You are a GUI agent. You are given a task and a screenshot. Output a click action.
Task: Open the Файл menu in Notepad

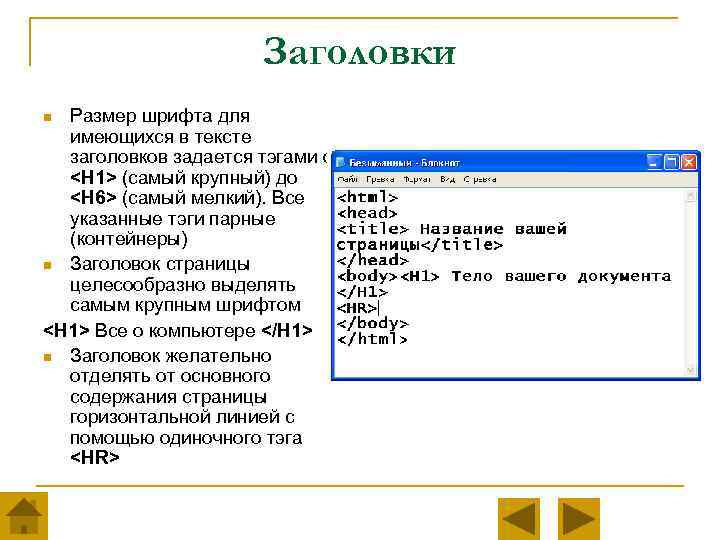pos(348,179)
